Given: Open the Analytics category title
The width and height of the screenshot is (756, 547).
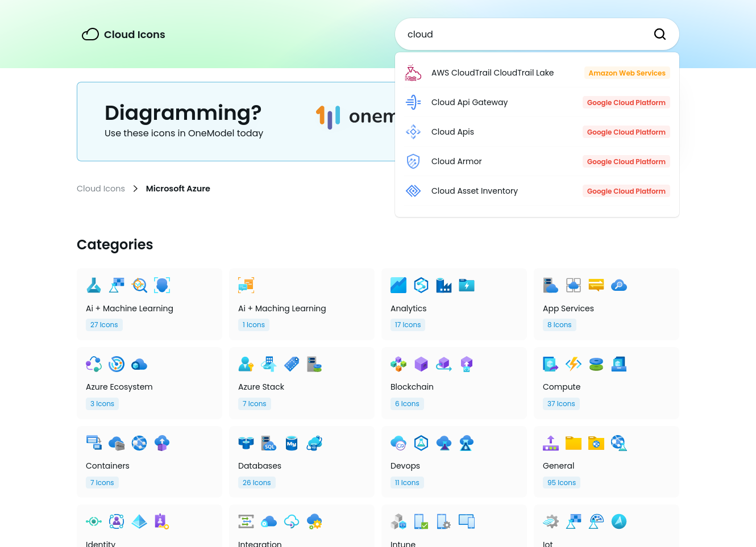Looking at the screenshot, I should point(408,308).
